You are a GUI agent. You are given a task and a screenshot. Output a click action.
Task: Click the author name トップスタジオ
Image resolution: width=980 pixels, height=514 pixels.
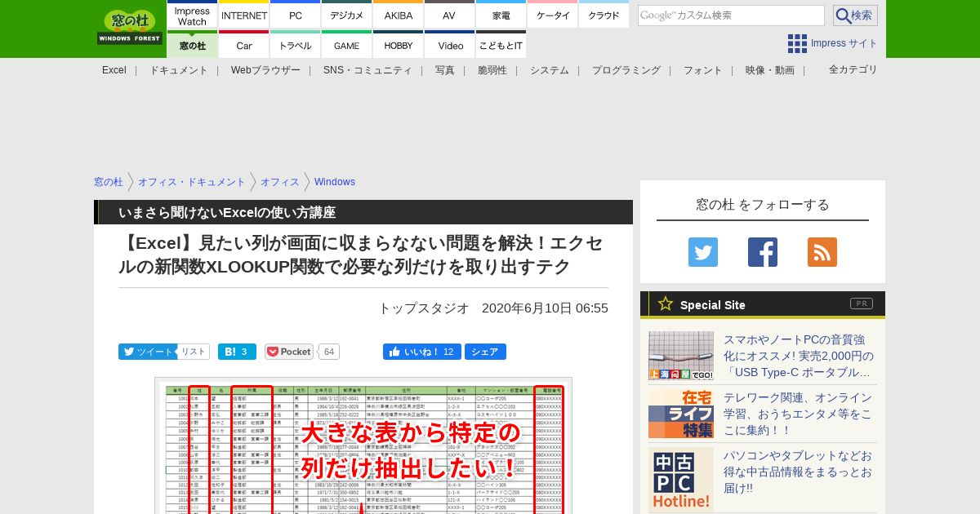pos(423,308)
